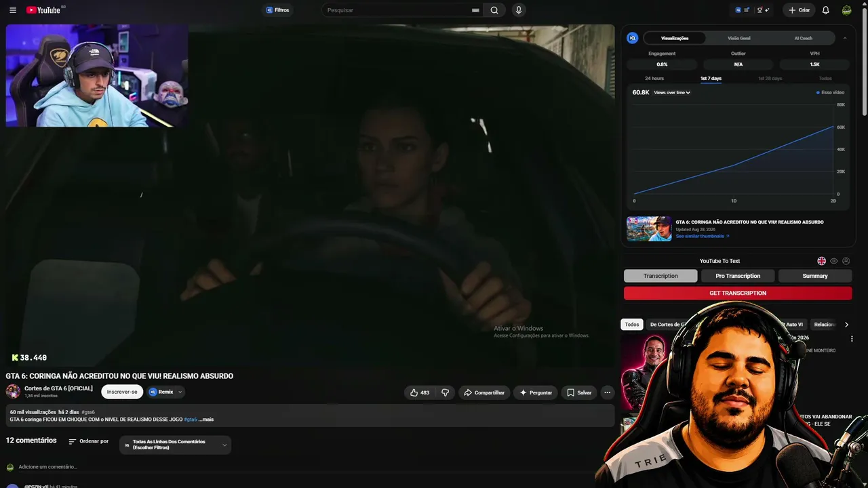Subscribe with the Inscrever-se button
The height and width of the screenshot is (488, 868).
pos(122,392)
